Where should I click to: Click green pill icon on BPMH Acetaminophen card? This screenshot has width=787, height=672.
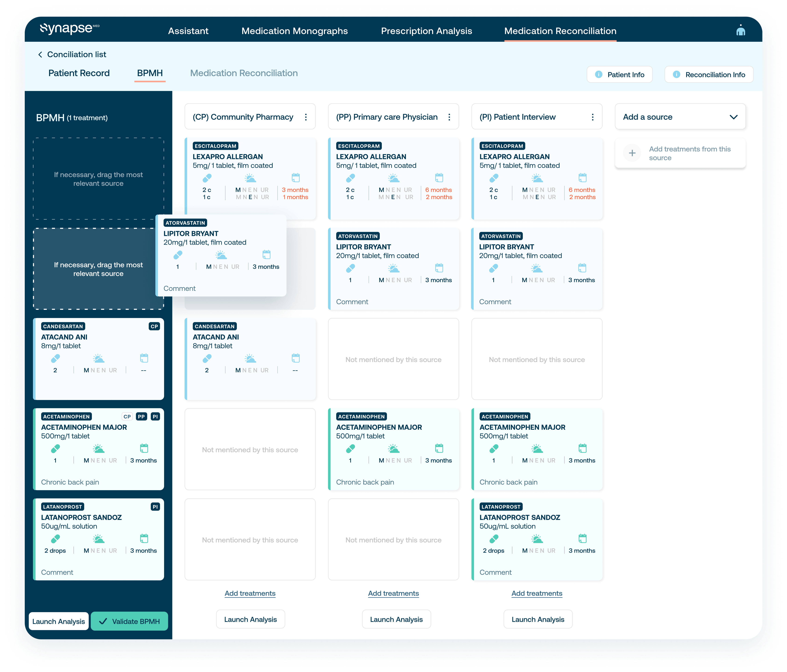tap(55, 449)
